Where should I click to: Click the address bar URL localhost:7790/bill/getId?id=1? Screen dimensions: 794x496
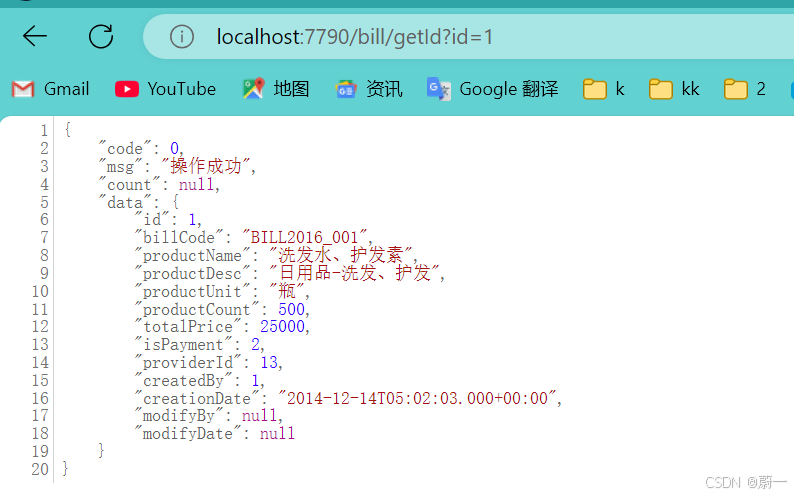click(x=354, y=37)
